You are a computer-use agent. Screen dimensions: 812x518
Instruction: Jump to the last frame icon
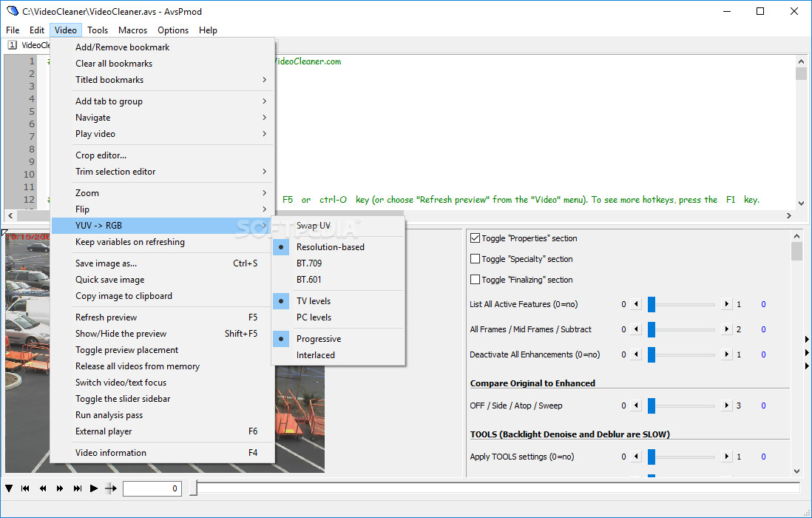[x=78, y=488]
